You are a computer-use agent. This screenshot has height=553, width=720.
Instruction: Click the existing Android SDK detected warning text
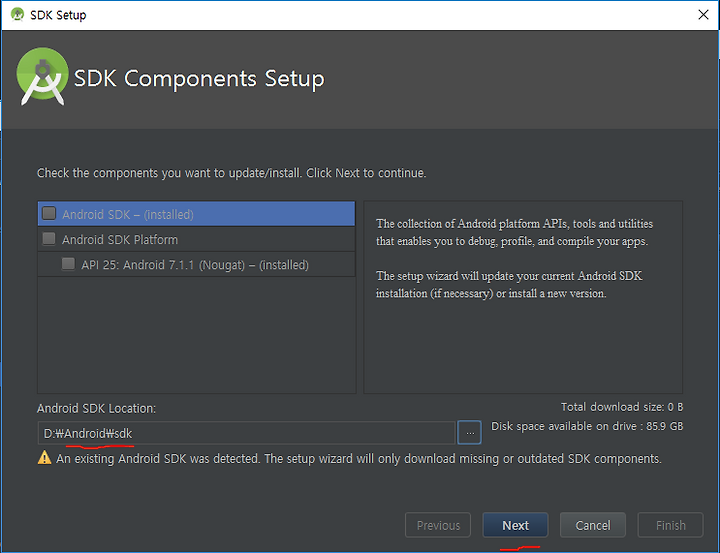tap(359, 458)
